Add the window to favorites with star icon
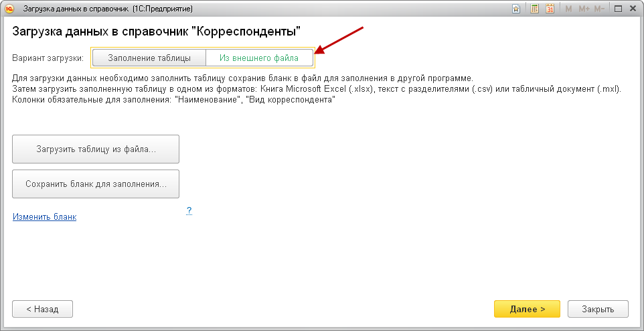This screenshot has height=331, width=644. pos(516,9)
